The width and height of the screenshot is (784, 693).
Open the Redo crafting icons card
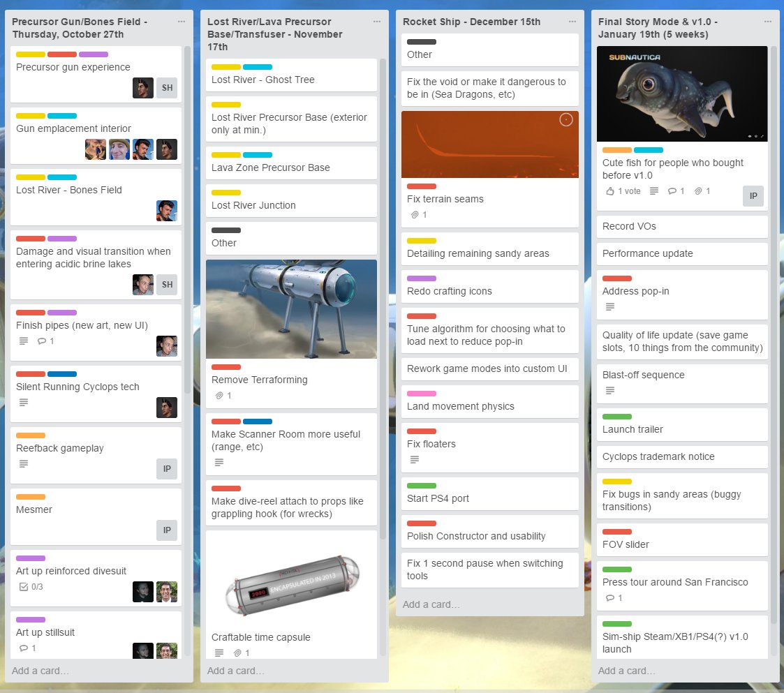pyautogui.click(x=489, y=287)
